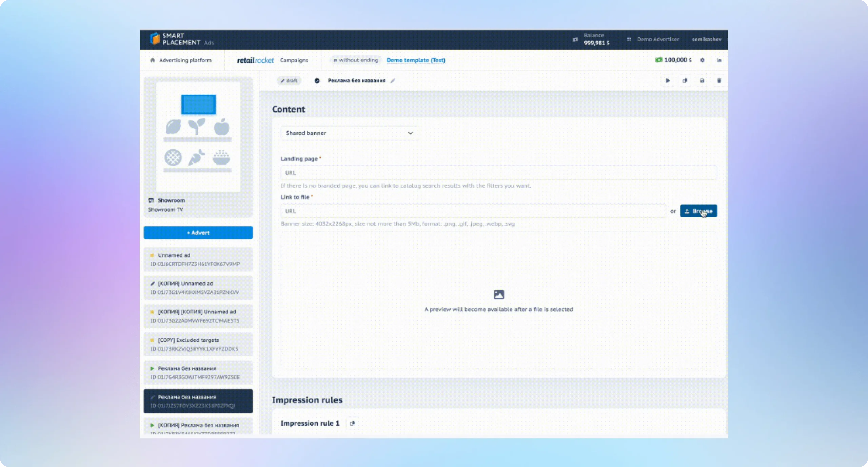Duplicate the current ad with the copy icon

pos(685,80)
